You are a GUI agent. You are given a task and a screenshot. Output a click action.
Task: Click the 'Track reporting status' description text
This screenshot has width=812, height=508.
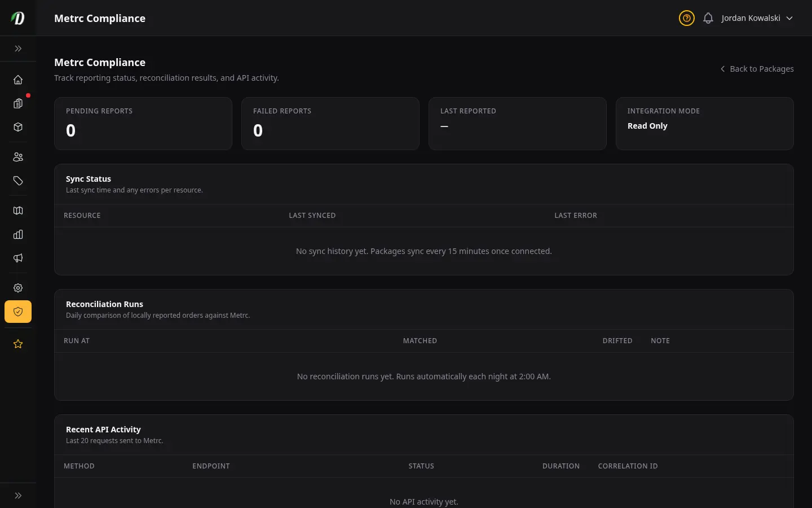click(166, 78)
